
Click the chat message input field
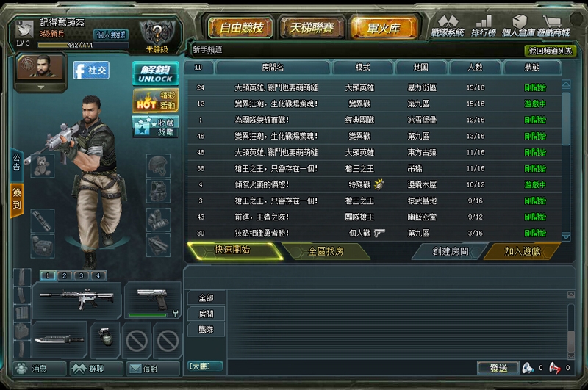(351, 367)
